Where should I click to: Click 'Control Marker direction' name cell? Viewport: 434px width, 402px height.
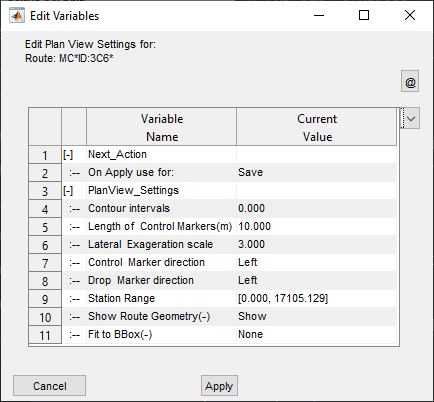(x=161, y=262)
